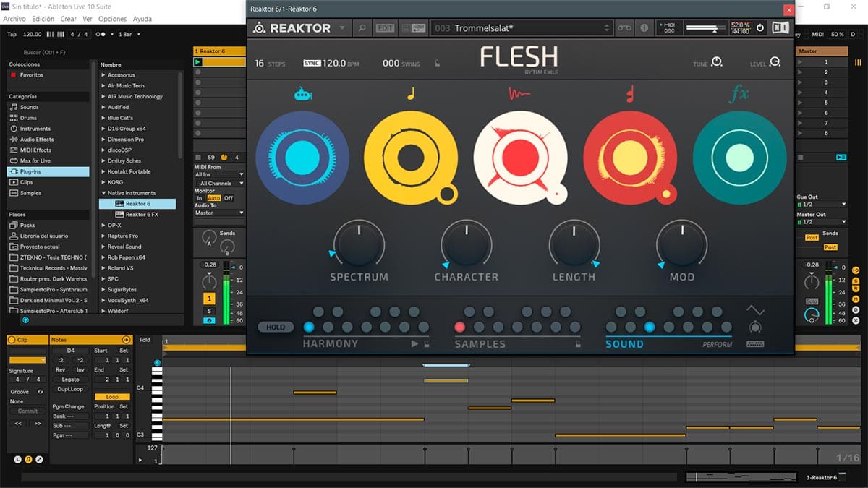This screenshot has height=488, width=868.
Task: Select the submarine engine icon in Flesh
Action: [x=302, y=94]
